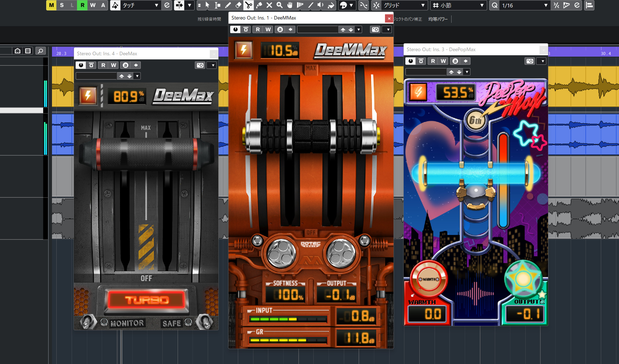Click the WARMTH knob in DeePopMax
This screenshot has height=364, width=619.
(x=429, y=279)
